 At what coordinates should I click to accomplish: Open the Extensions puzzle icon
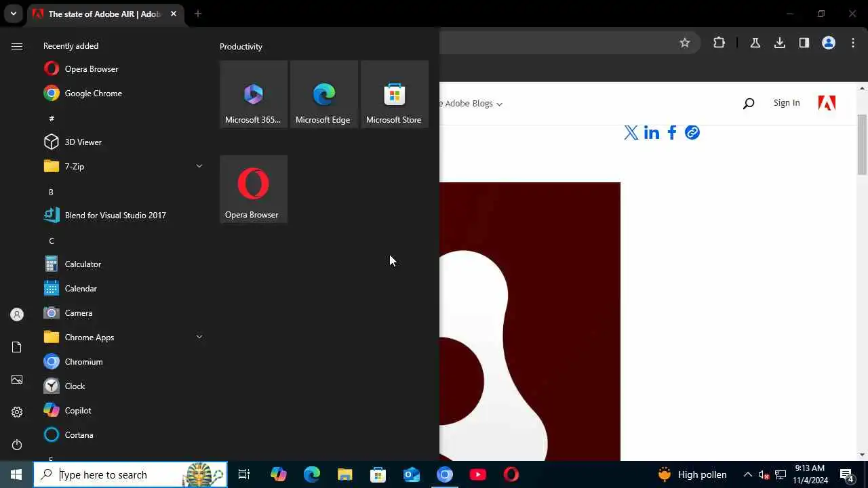719,43
